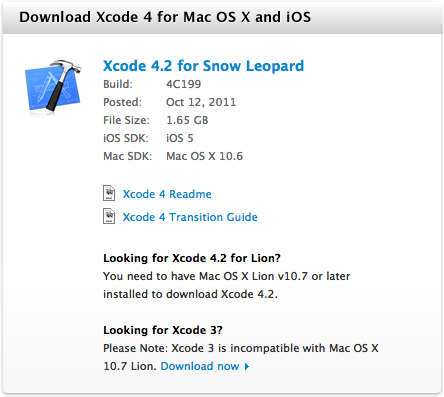
Task: Click the Build: field label
Action: point(118,84)
